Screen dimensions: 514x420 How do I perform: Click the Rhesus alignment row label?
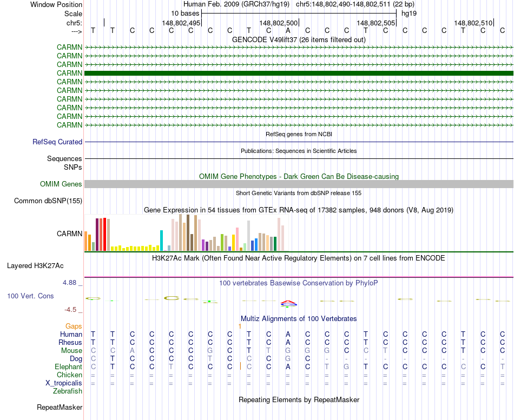tap(70, 342)
